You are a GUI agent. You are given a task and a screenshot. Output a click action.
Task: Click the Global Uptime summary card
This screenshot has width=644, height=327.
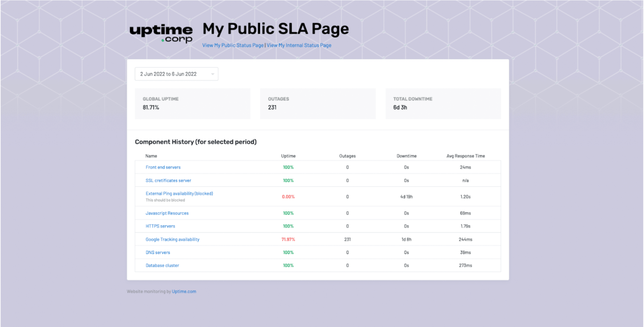[193, 103]
